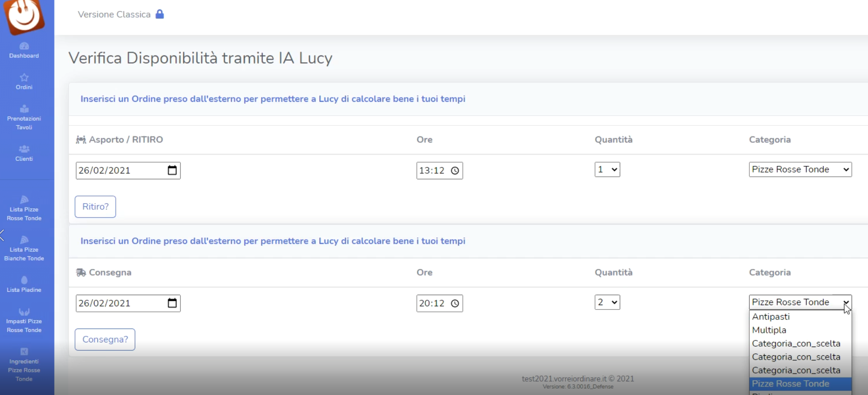Open Ordini star icon in sidebar

(24, 77)
